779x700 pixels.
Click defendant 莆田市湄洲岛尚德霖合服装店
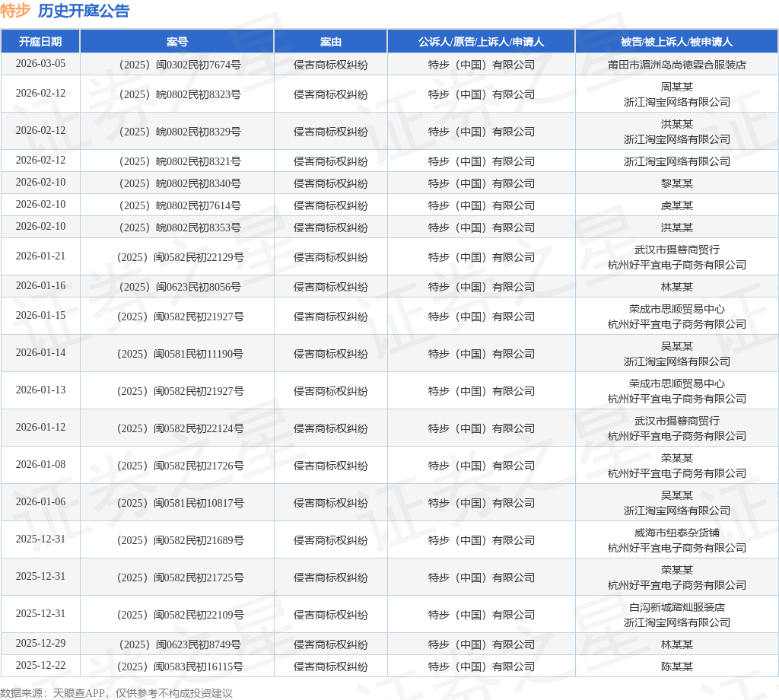point(676,65)
